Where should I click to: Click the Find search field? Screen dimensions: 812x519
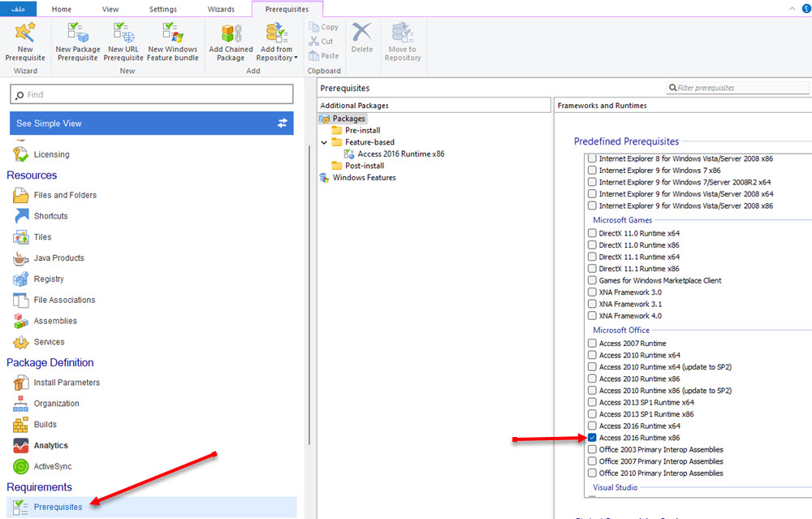point(152,95)
